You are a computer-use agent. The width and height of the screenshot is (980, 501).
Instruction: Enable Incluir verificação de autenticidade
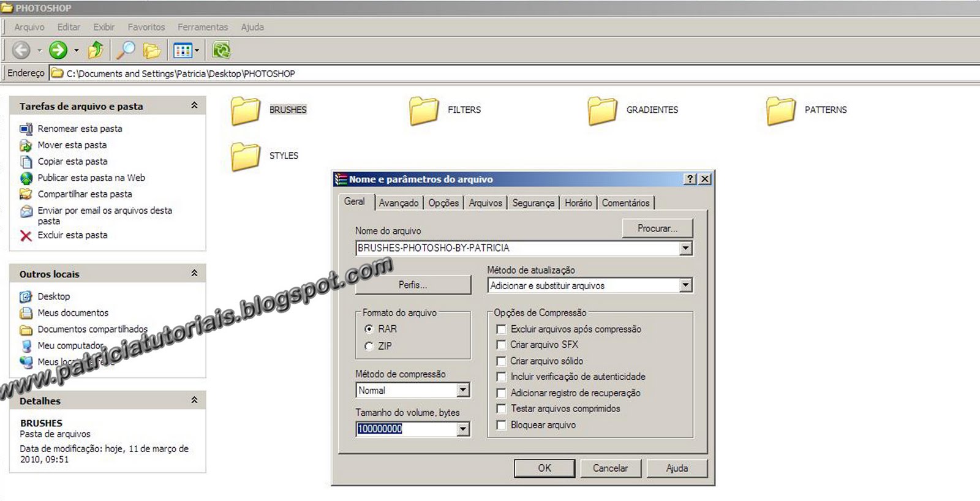point(501,377)
